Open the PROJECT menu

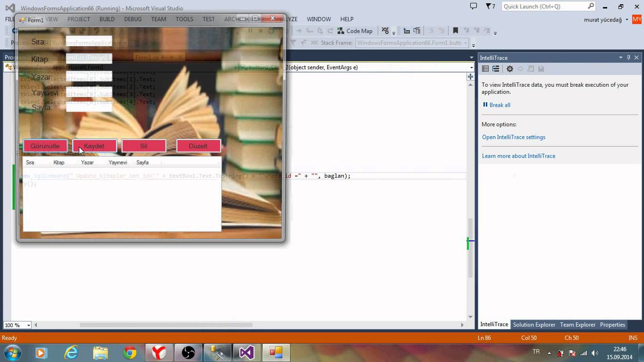pos(79,19)
